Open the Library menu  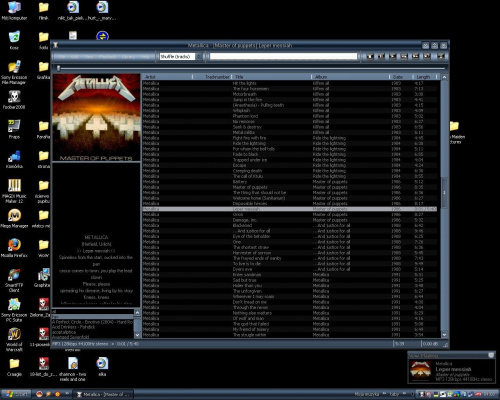[128, 57]
